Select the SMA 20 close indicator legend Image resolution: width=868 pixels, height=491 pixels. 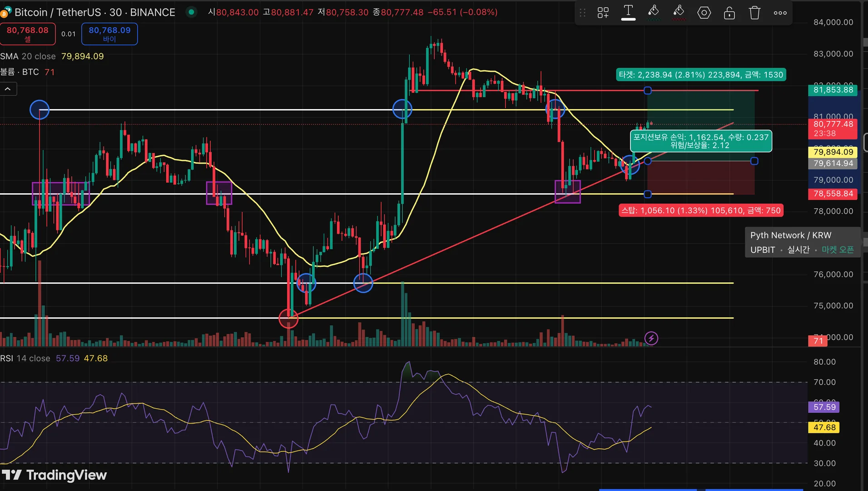(52, 56)
